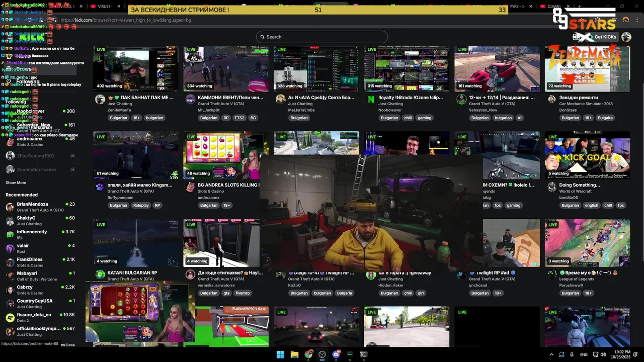The height and width of the screenshot is (362, 644).
Task: Open veronika_salwatorre's avatar
Action: point(190,275)
